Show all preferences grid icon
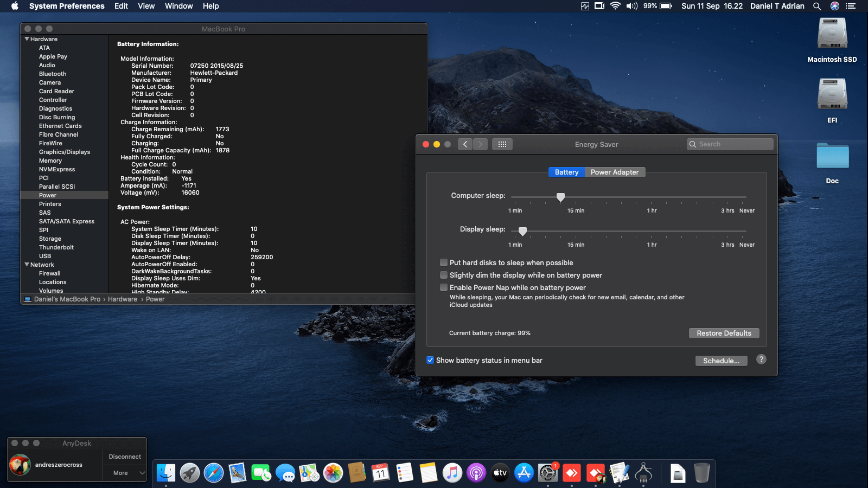The width and height of the screenshot is (868, 488). click(502, 144)
